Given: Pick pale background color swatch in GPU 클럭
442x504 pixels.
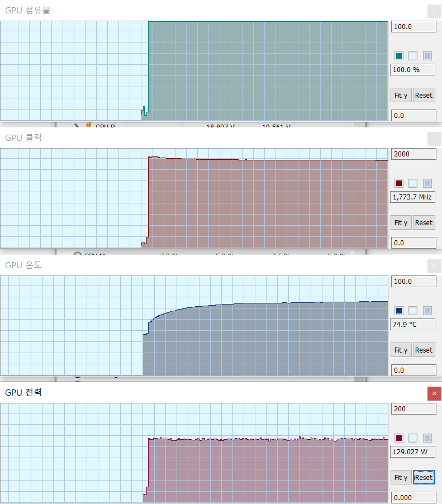Looking at the screenshot, I should pos(413,183).
